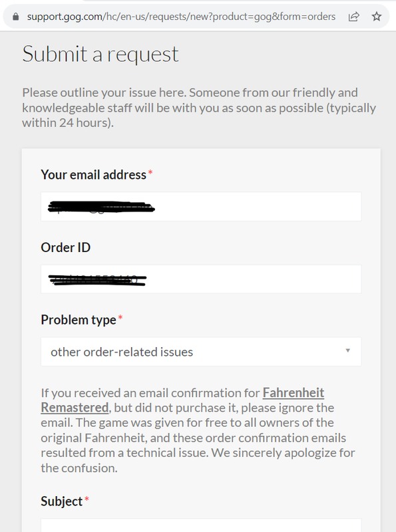Click the Your email address label
The width and height of the screenshot is (396, 532).
93,175
